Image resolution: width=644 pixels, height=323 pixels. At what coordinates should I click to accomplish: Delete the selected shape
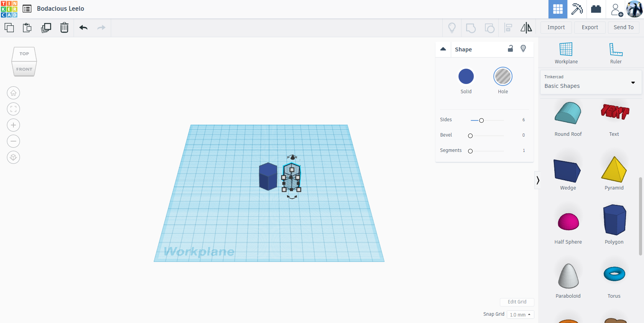64,28
